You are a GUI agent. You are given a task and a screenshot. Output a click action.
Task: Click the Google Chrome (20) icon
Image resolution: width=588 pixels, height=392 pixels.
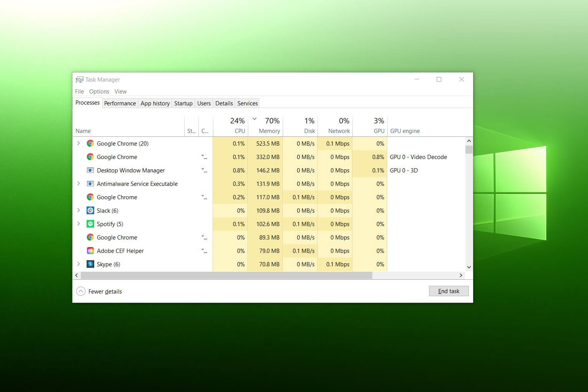point(90,143)
